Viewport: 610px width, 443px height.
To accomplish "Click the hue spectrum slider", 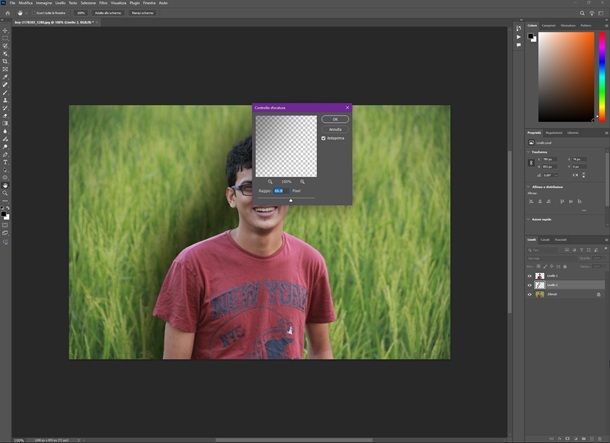I will click(x=602, y=77).
